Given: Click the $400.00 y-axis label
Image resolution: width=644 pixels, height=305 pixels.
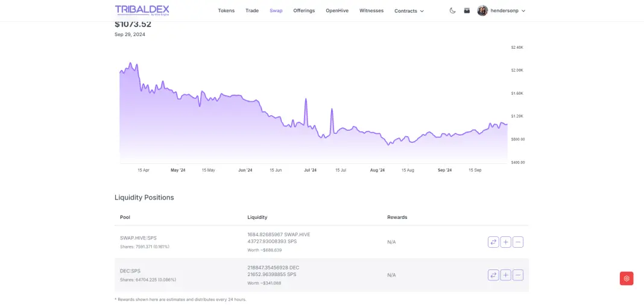Looking at the screenshot, I should pos(518,163).
